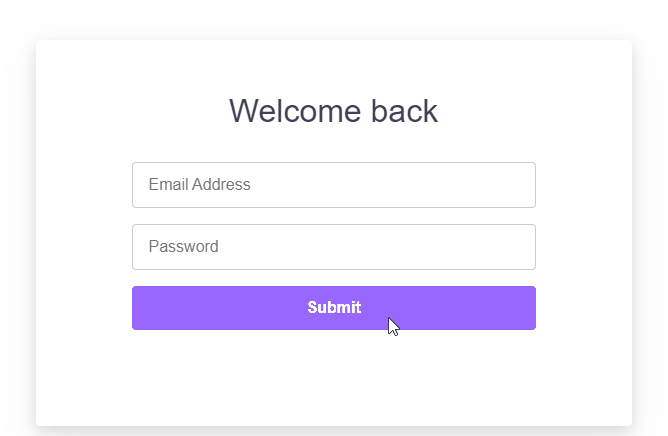Click the field above the Password box

tap(333, 185)
